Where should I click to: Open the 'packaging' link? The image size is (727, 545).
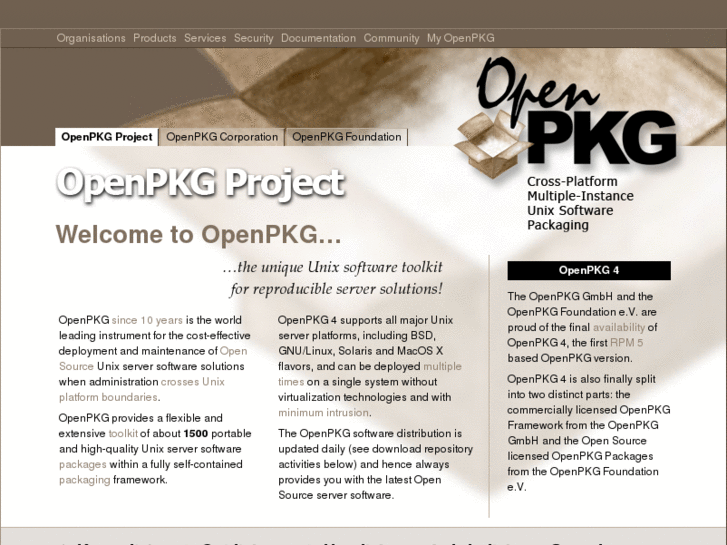coord(84,480)
